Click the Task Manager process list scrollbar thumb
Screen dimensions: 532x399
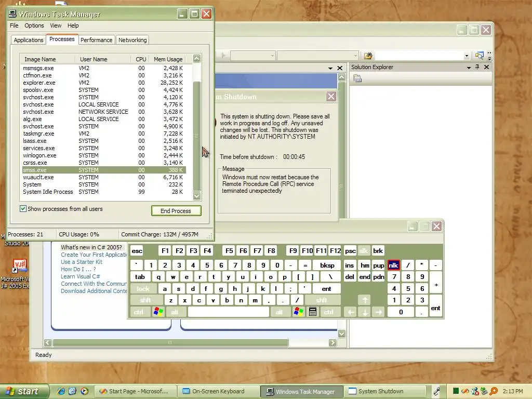point(197,136)
